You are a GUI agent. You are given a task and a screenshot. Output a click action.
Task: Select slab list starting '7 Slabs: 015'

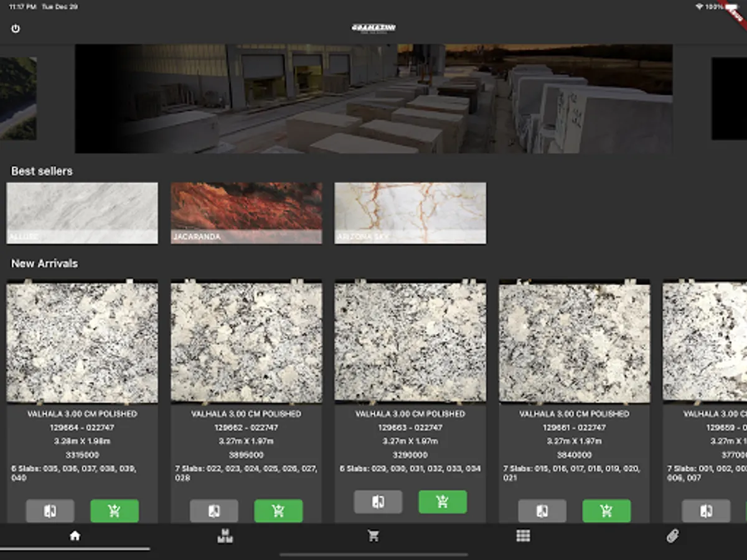coord(573,474)
